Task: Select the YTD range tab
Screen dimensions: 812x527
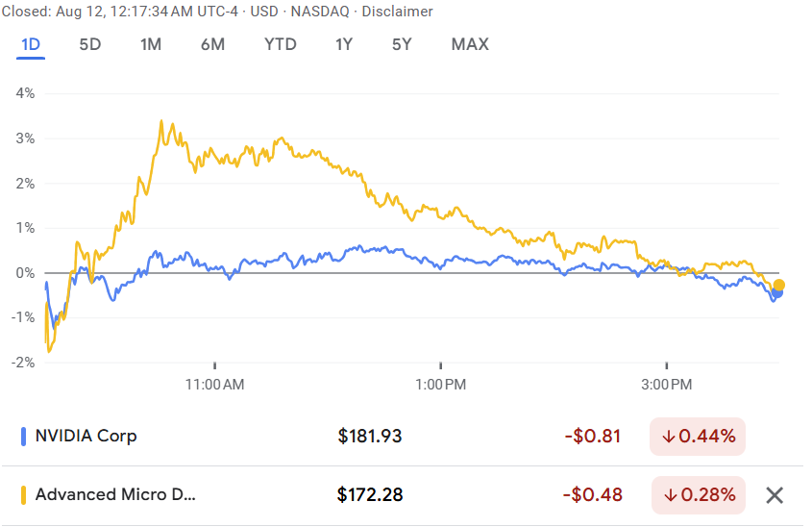Action: [x=280, y=44]
